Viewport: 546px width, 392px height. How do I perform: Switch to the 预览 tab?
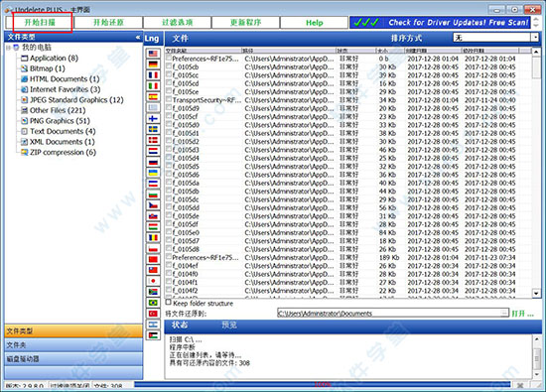(x=228, y=325)
